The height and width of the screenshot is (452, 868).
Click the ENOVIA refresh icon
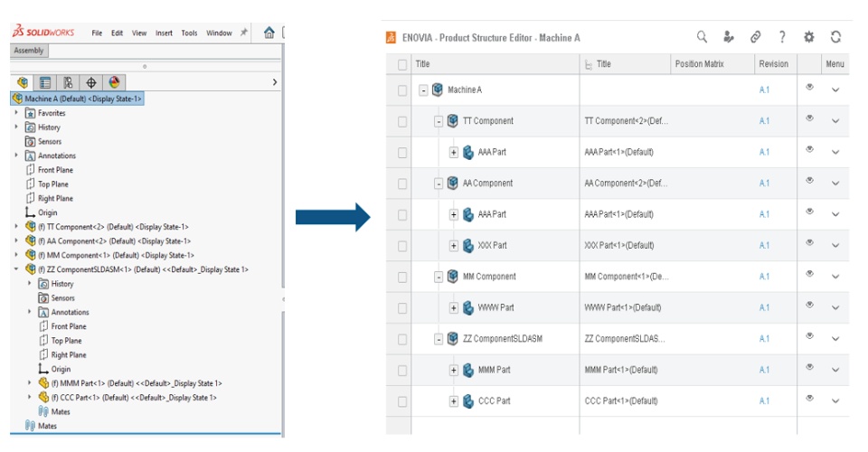pyautogui.click(x=836, y=37)
